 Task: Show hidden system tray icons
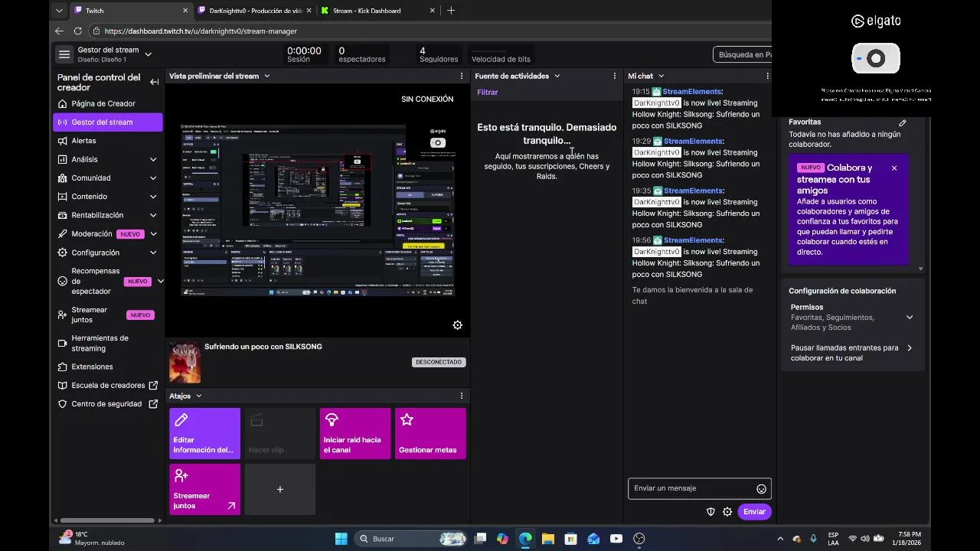click(x=780, y=539)
